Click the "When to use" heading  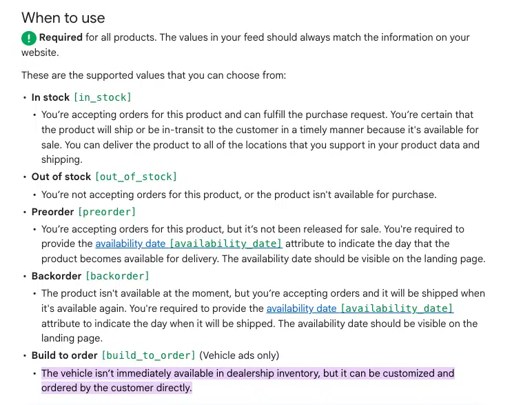tap(63, 17)
